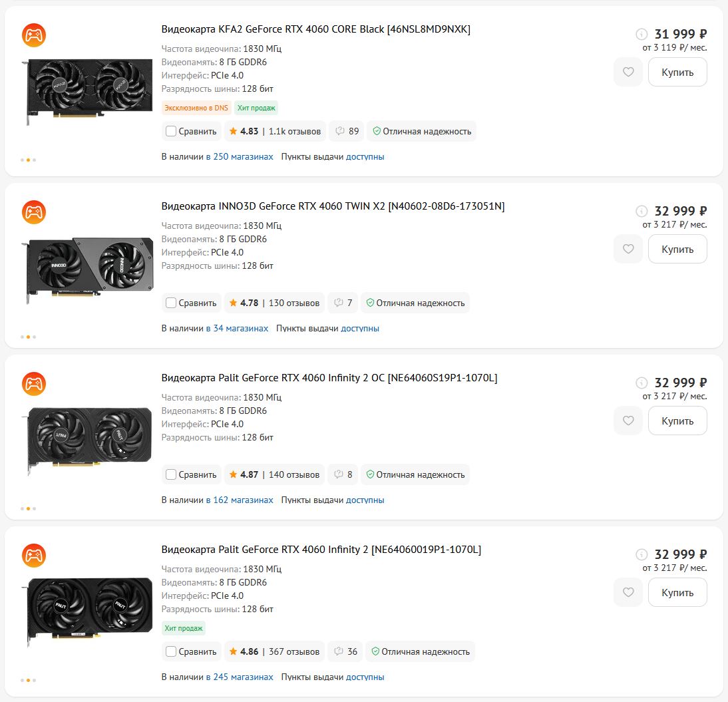Screen dimensions: 728x702
Task: Click info icon beside INNO3D price
Action: pos(641,211)
